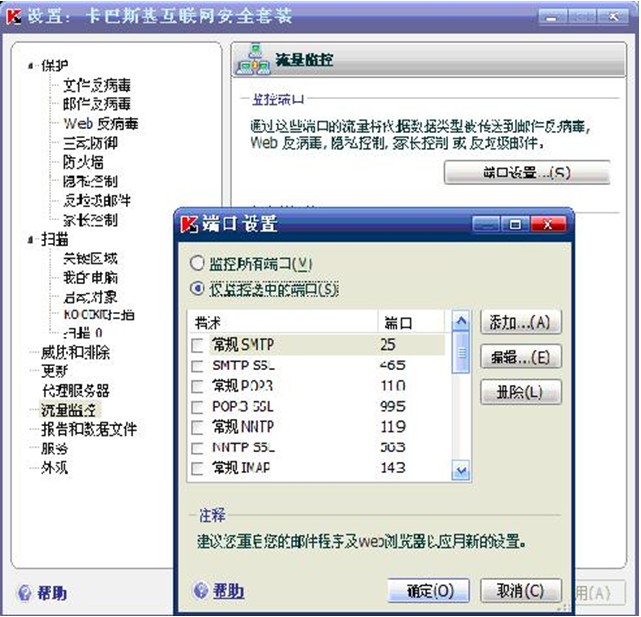Select 防火墙 in the settings tree
This screenshot has height=617, width=641.
click(83, 162)
